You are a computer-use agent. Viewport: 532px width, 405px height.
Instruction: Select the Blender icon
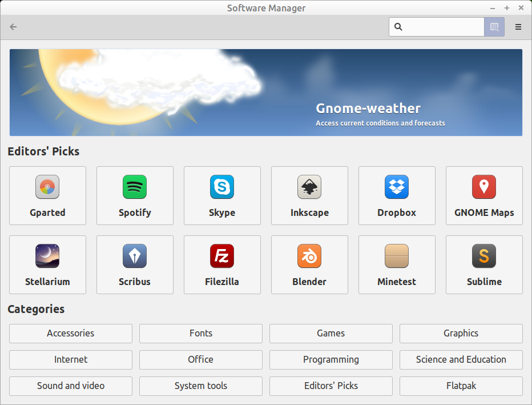point(309,264)
